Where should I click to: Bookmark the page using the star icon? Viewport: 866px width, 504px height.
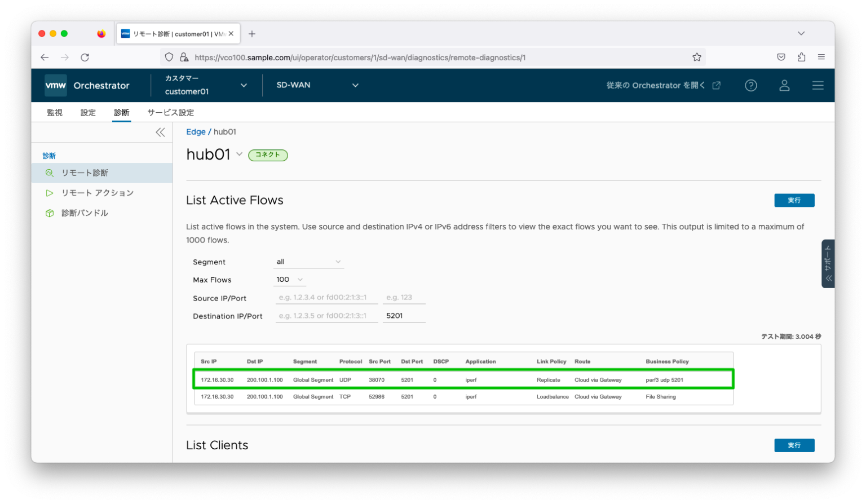pyautogui.click(x=697, y=57)
